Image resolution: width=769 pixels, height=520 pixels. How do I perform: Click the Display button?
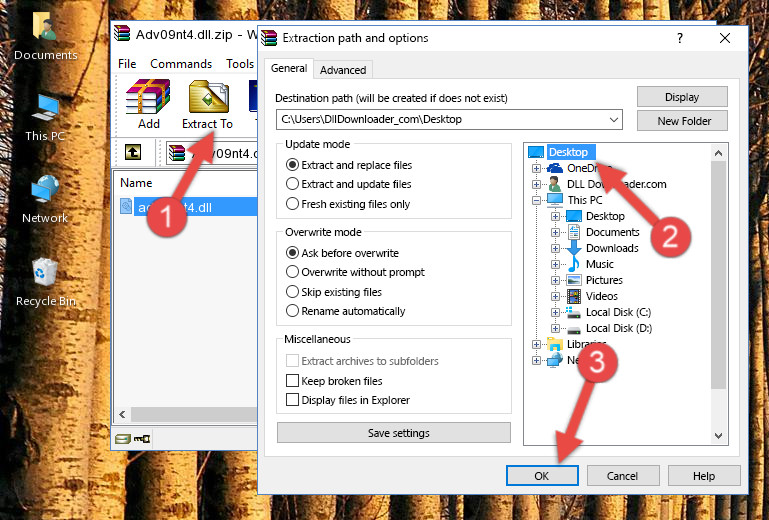pos(682,97)
